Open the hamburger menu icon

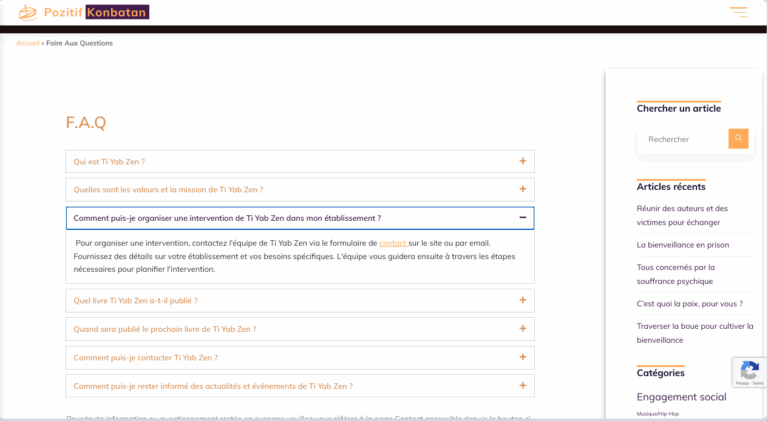pos(738,12)
